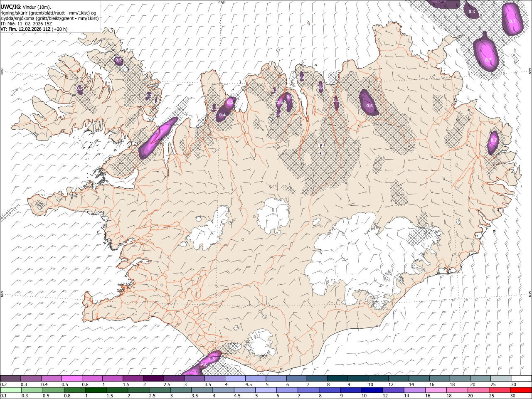Click the 0.2 value on snow legend

point(3,384)
